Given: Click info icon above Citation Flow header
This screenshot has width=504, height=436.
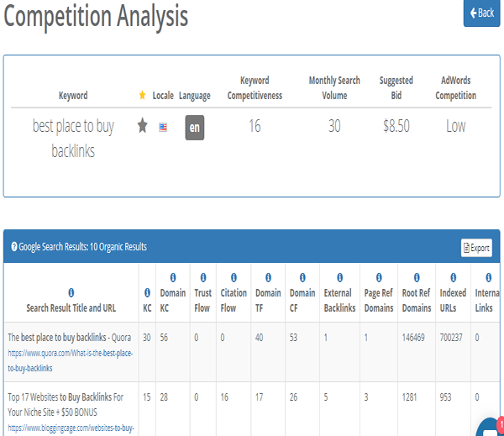Looking at the screenshot, I should tap(234, 277).
